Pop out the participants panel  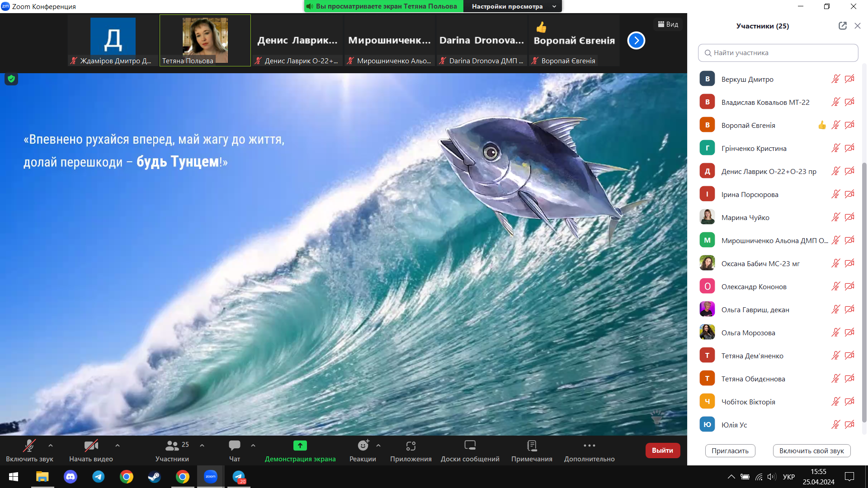(x=842, y=26)
